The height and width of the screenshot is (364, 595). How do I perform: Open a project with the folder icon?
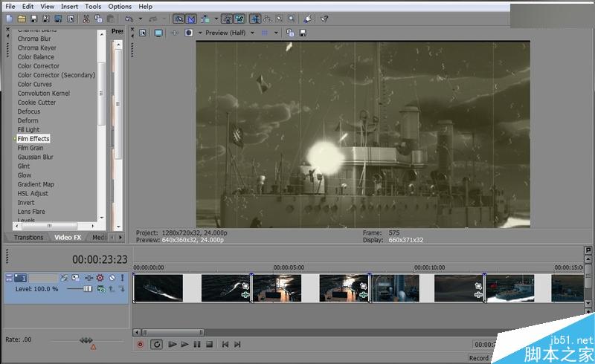point(22,19)
